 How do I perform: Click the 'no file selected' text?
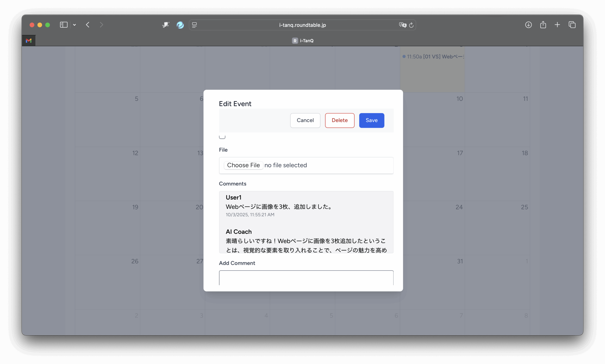pos(285,165)
